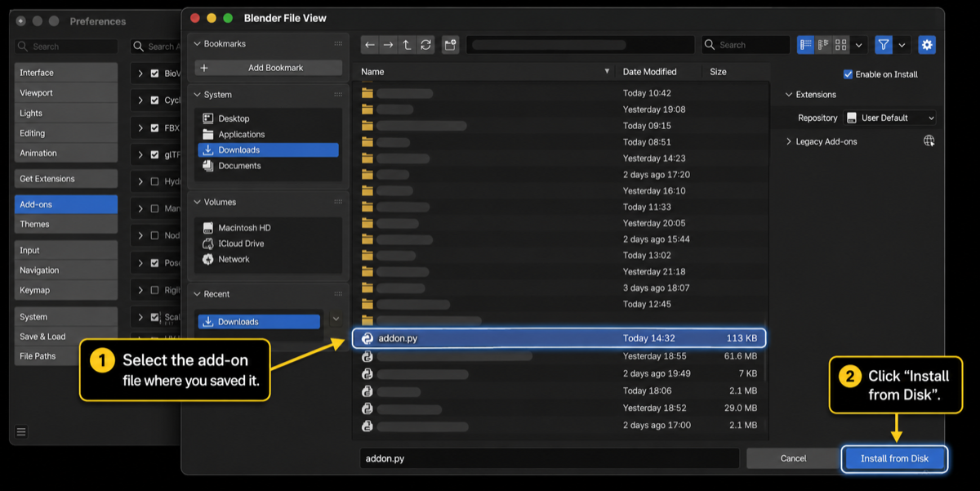Go forward to the next folder
Screen dimensions: 980x491
tap(388, 45)
